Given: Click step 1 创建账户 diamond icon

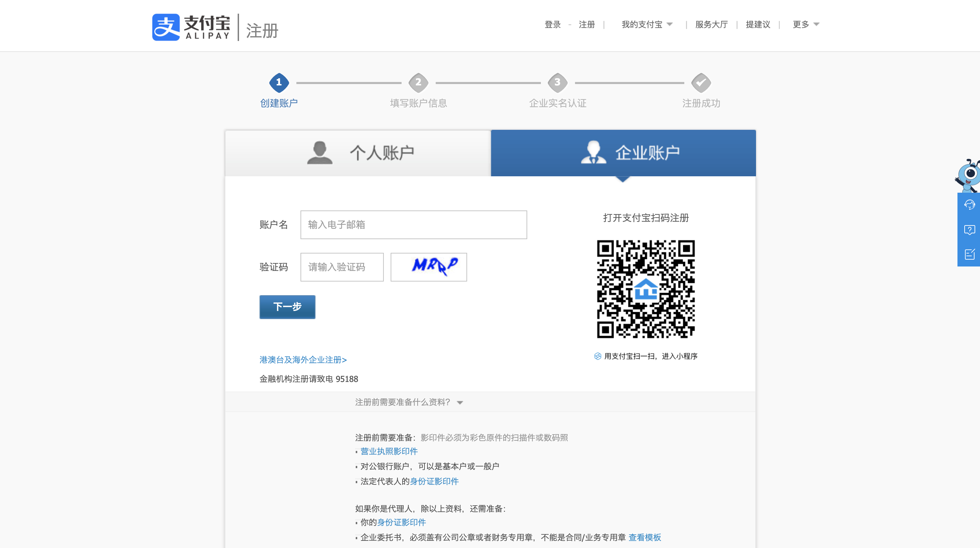Looking at the screenshot, I should (x=279, y=82).
